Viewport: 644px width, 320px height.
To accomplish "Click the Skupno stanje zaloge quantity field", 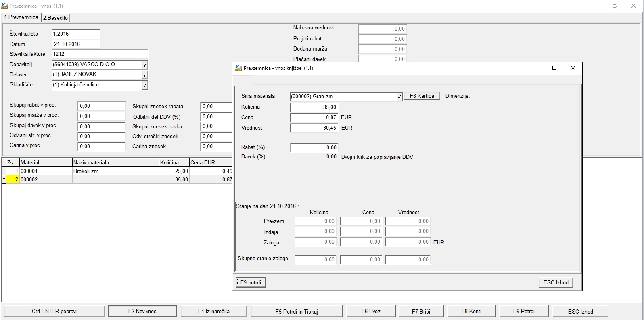I will click(x=316, y=260).
